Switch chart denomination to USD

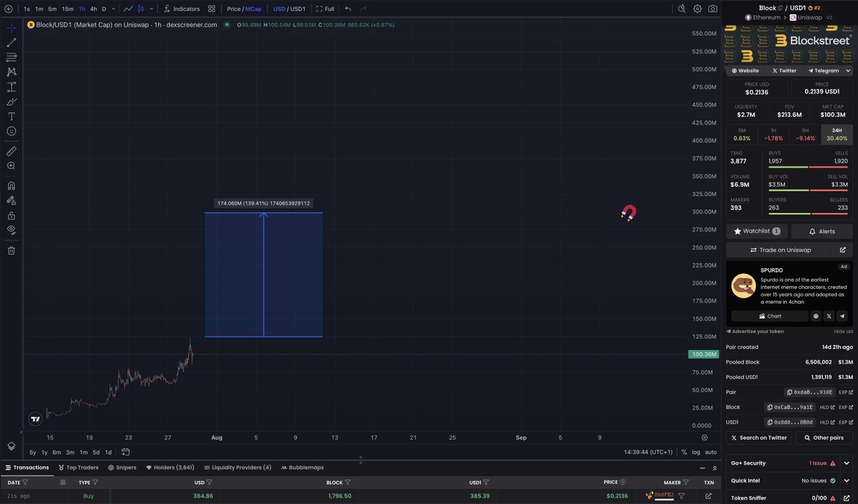[x=279, y=9]
